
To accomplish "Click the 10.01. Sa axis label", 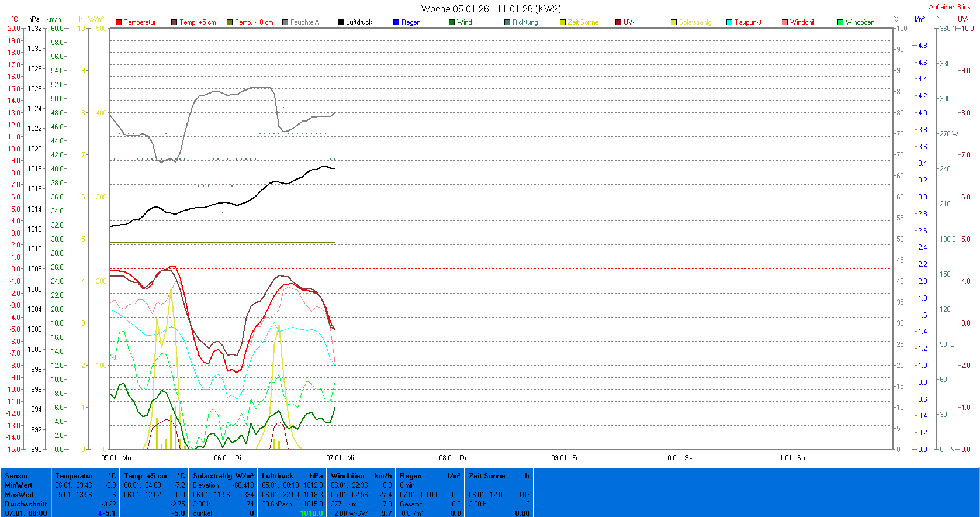I will click(678, 458).
